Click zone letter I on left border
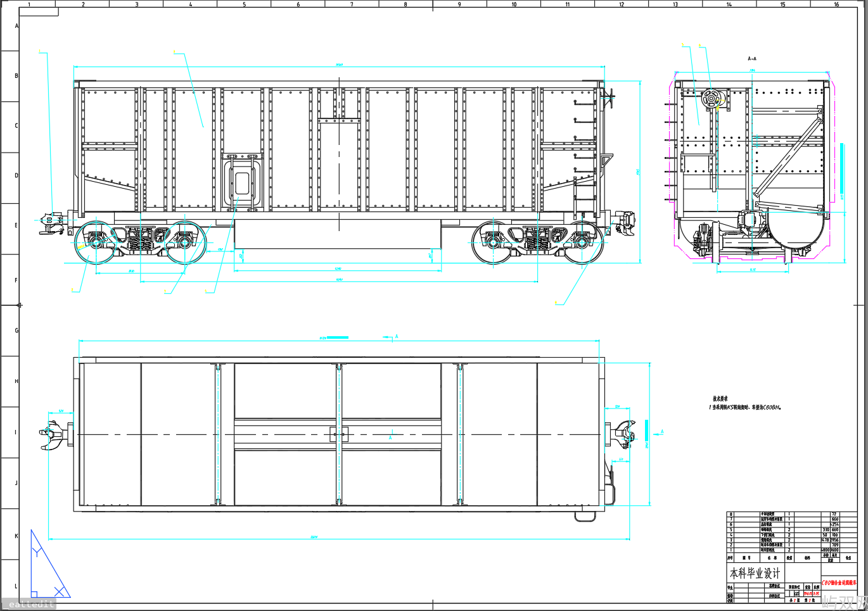The width and height of the screenshot is (868, 611). (x=16, y=432)
